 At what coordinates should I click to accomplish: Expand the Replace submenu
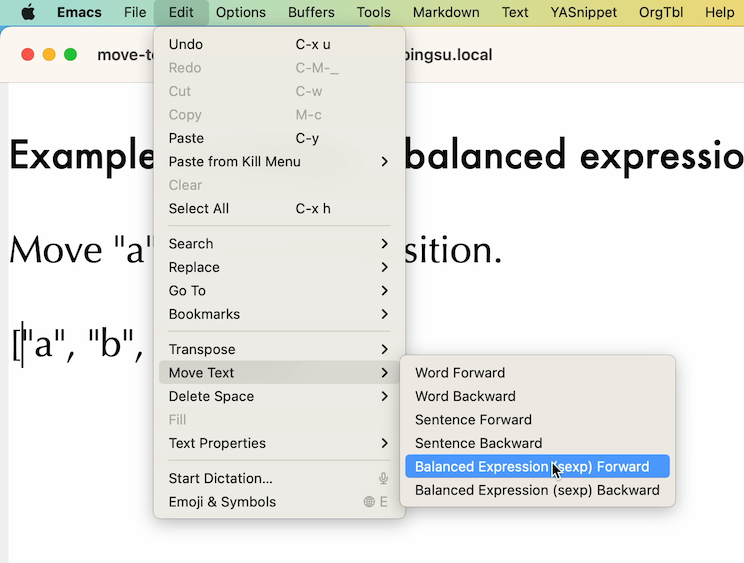coord(279,267)
